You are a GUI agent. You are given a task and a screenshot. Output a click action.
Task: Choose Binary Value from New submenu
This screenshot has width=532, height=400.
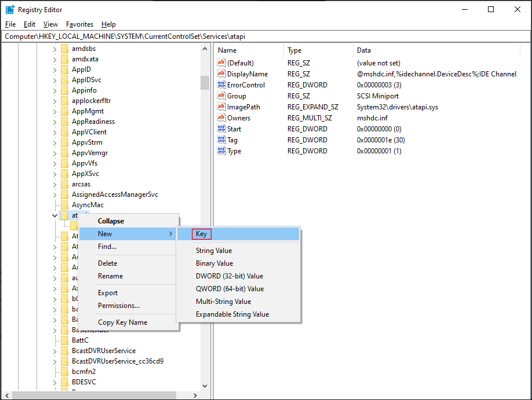coord(238,263)
